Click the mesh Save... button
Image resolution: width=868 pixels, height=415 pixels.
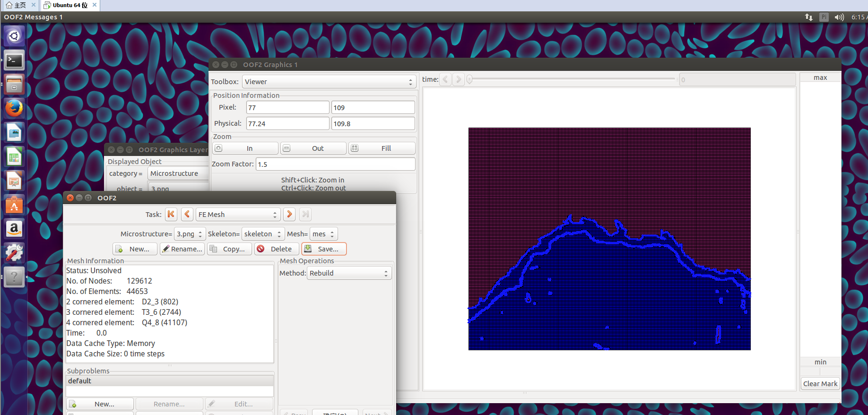(324, 249)
